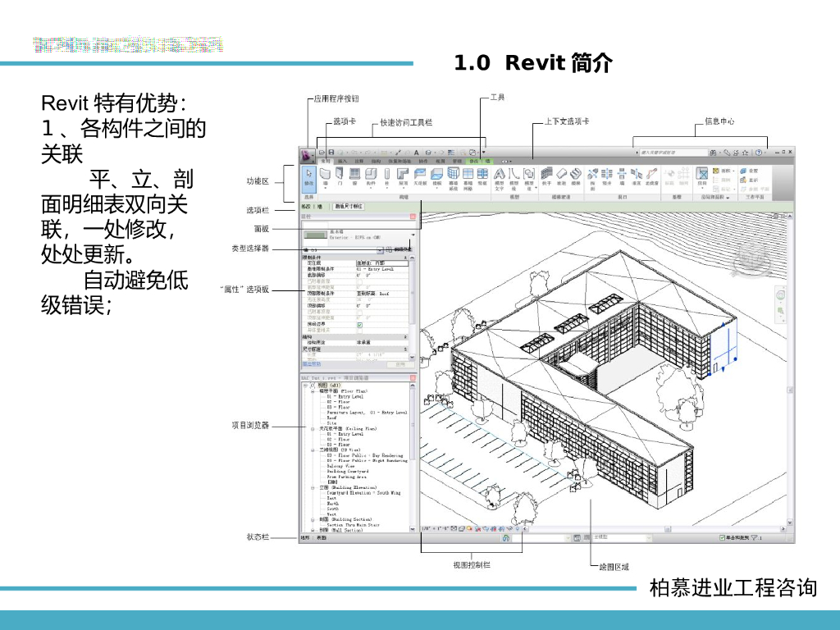Click the Open icon in quick access toolbar
Viewport: 840px width, 630px height.
point(322,153)
